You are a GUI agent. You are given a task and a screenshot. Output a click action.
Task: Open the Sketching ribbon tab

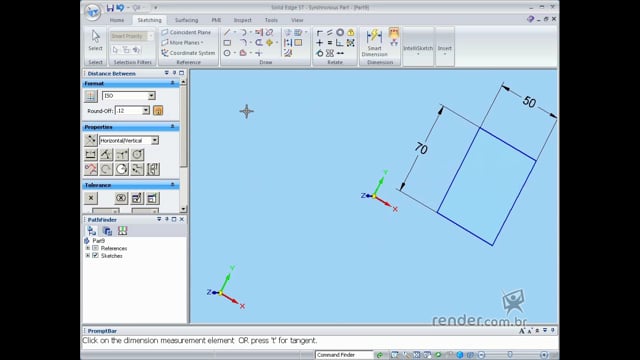[x=149, y=20]
